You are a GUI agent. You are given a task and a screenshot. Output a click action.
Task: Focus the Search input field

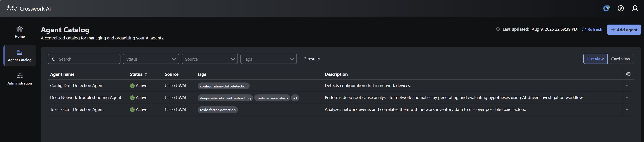click(84, 59)
